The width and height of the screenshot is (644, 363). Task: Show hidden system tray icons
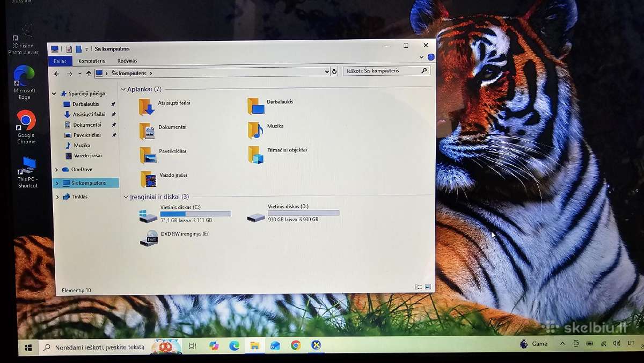pyautogui.click(x=562, y=344)
